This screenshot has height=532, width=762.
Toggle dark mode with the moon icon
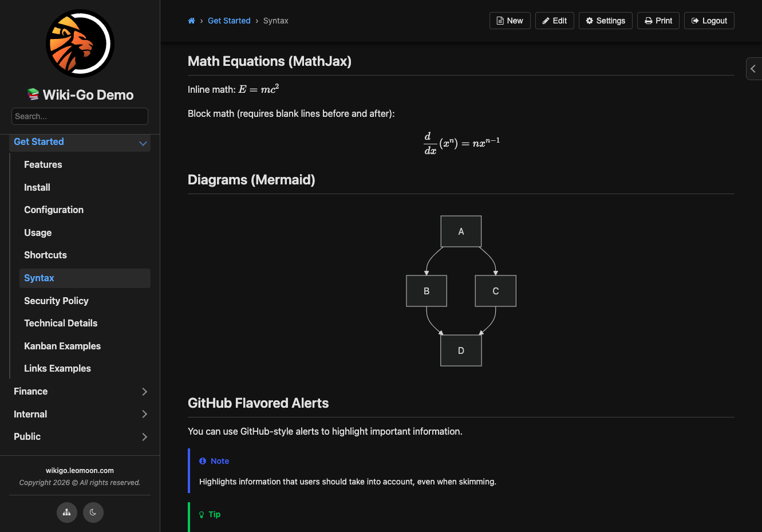click(x=93, y=513)
